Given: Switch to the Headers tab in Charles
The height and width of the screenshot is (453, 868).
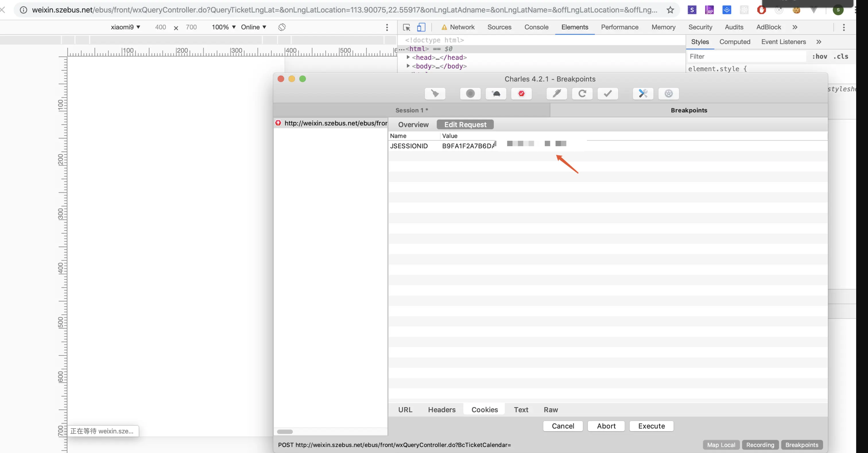Looking at the screenshot, I should coord(441,410).
